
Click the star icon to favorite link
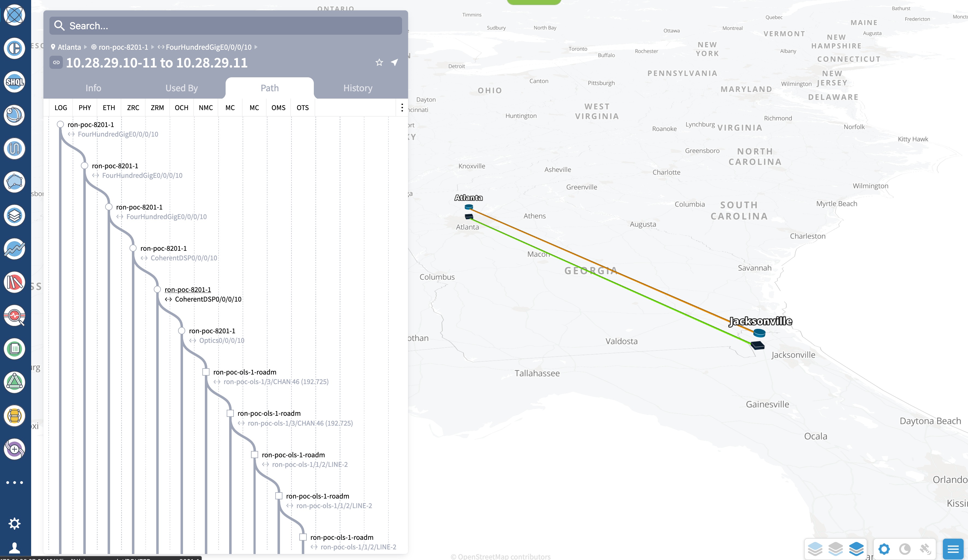coord(379,63)
